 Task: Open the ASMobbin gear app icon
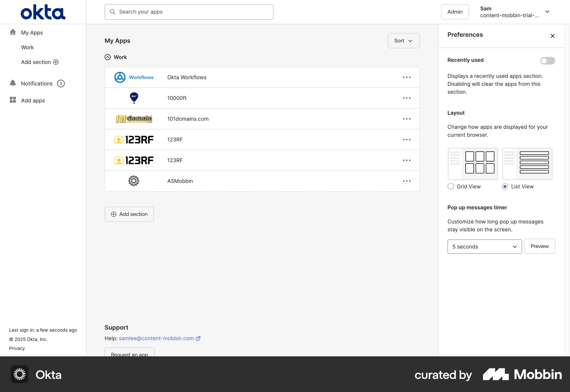pos(133,181)
